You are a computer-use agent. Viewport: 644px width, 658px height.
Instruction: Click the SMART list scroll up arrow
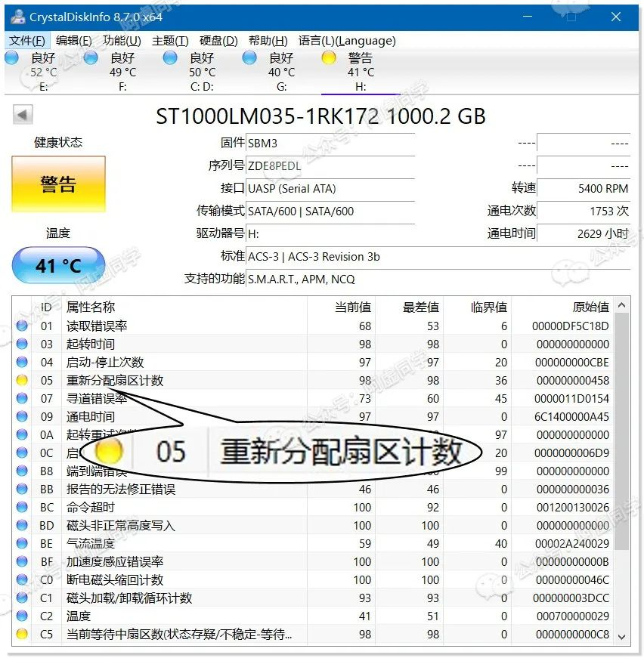click(622, 305)
